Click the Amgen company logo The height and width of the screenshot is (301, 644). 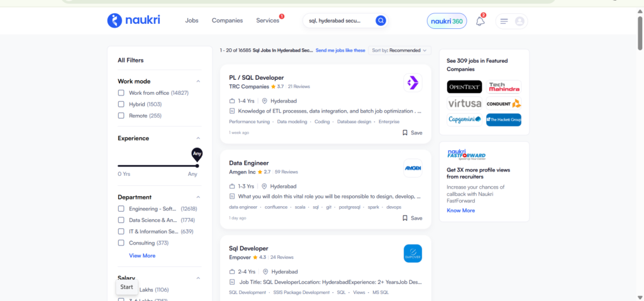(x=413, y=168)
